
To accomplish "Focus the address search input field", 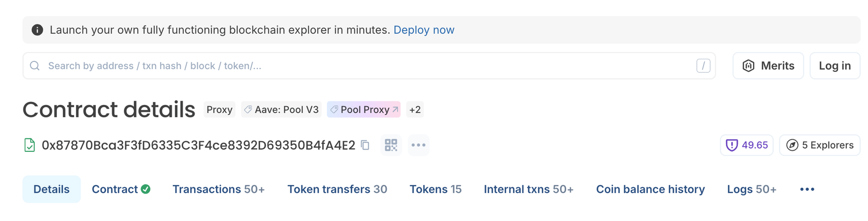I will point(364,66).
